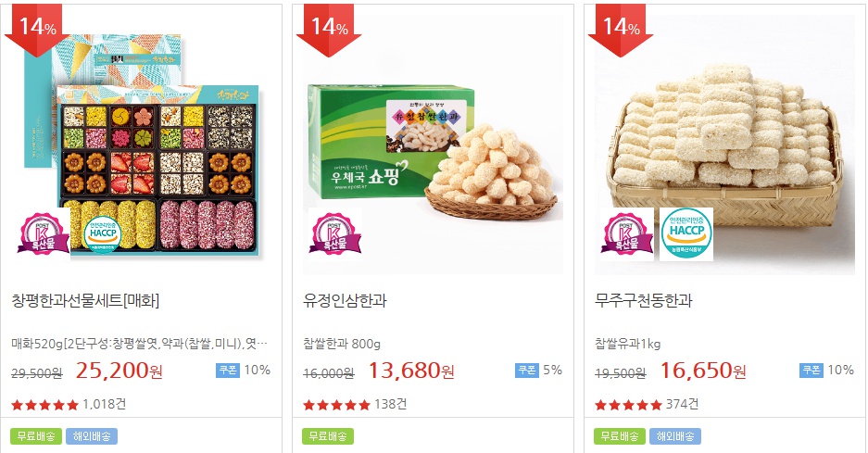The width and height of the screenshot is (868, 453).
Task: Click the HACCP badge on the 창평한과 image
Action: (x=103, y=234)
